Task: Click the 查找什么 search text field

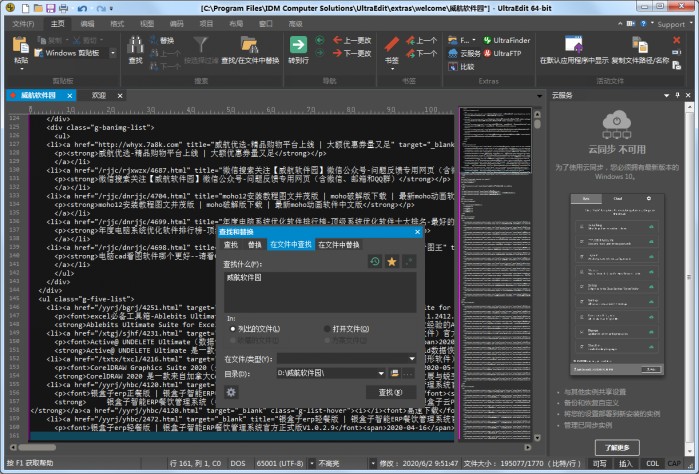Action: (x=320, y=292)
